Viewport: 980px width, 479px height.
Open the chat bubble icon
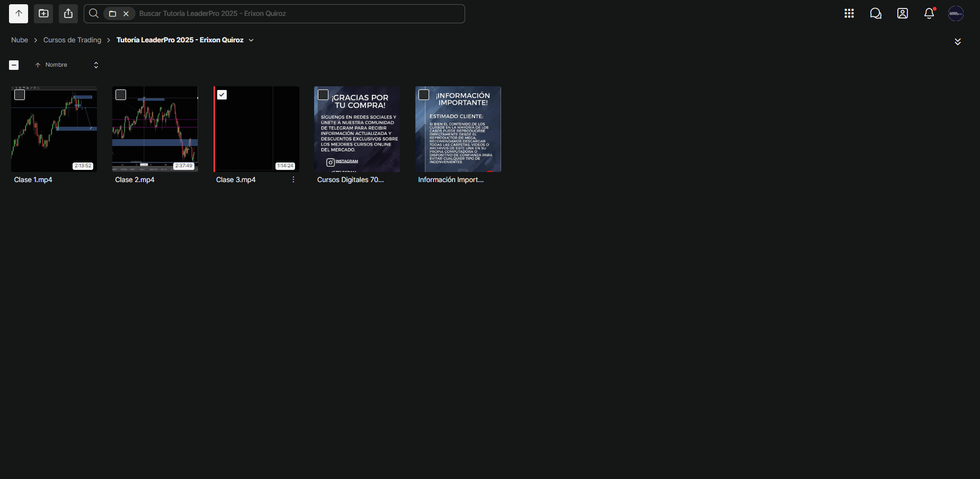[x=876, y=14]
